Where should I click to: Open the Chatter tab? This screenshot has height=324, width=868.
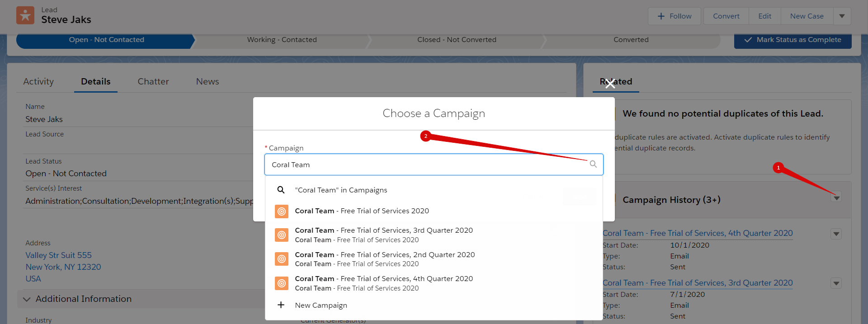click(153, 82)
